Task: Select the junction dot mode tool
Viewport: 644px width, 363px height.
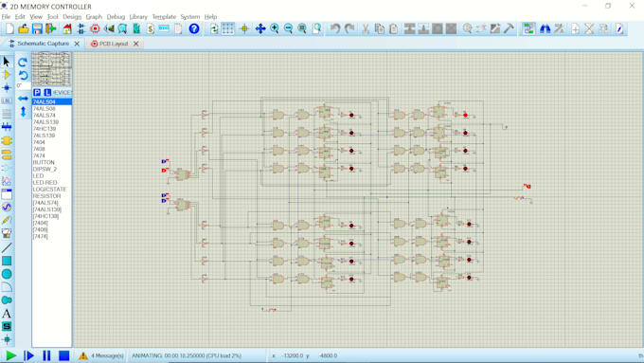Action: coord(7,87)
